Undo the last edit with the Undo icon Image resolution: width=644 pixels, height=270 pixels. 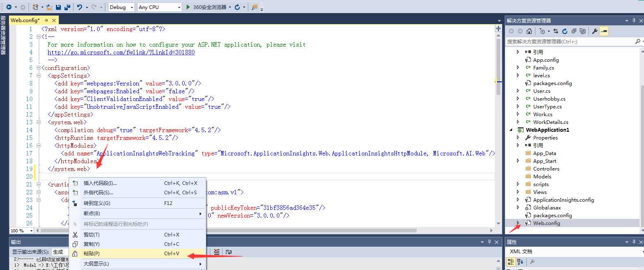pyautogui.click(x=80, y=7)
